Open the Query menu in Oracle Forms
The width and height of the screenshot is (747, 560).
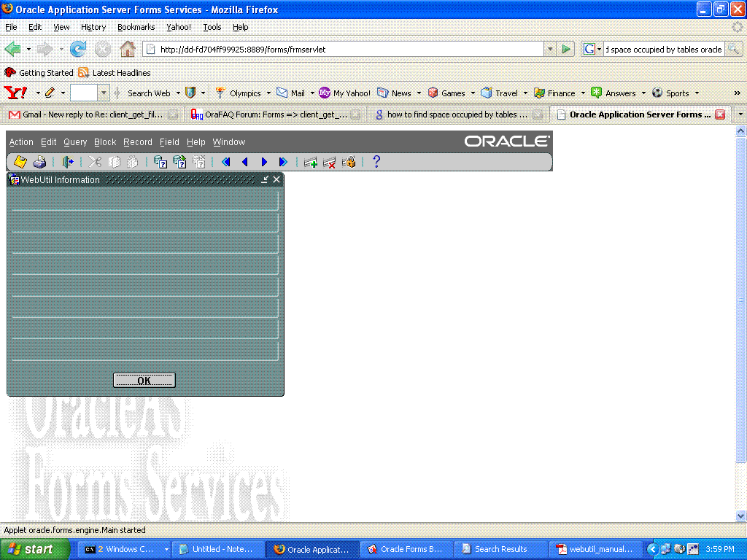click(x=75, y=142)
